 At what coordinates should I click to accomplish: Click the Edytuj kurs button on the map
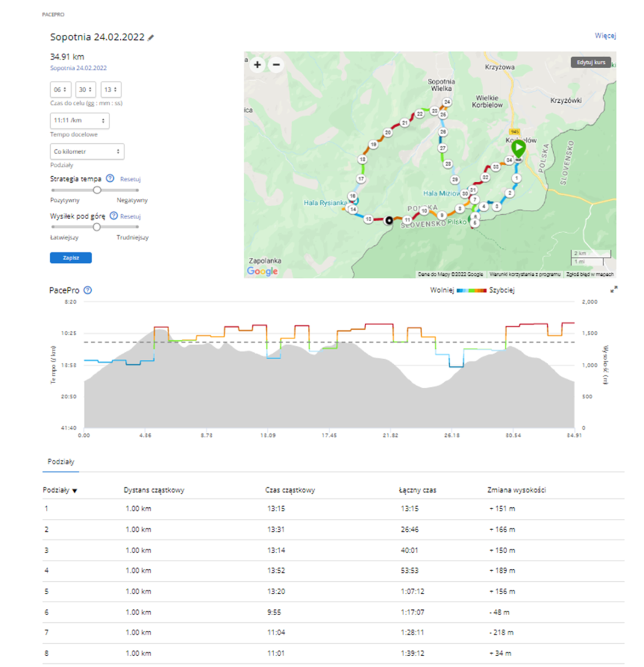591,62
